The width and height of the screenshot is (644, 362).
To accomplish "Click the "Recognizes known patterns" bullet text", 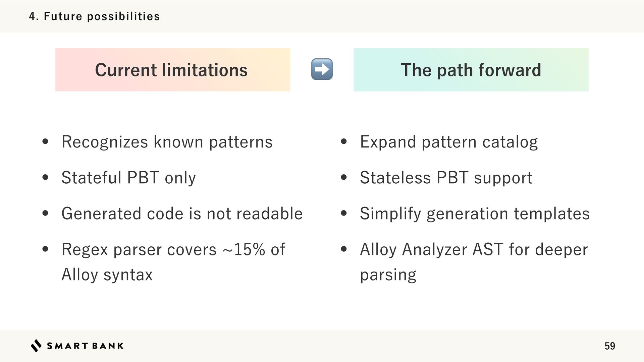I will pos(167,142).
